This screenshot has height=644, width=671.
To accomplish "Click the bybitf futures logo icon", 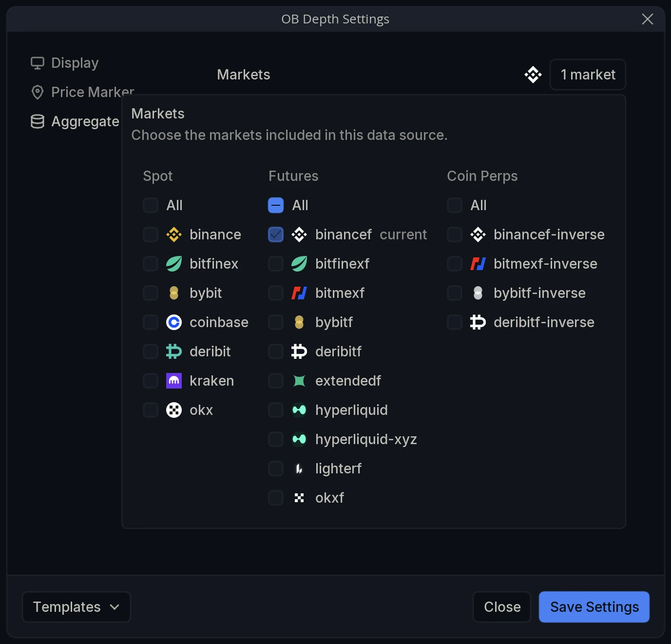I will [299, 322].
